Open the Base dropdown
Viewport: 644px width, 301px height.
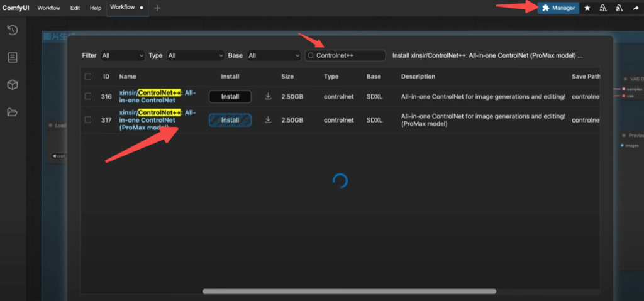click(x=274, y=55)
